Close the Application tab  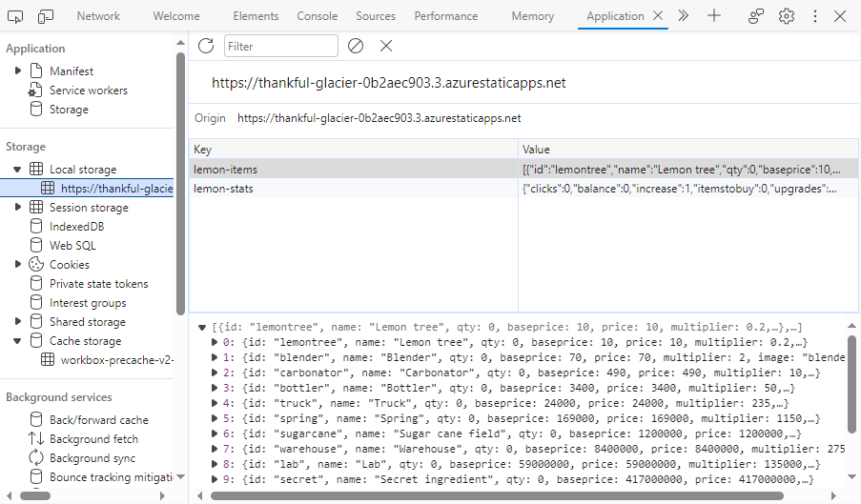[x=658, y=16]
